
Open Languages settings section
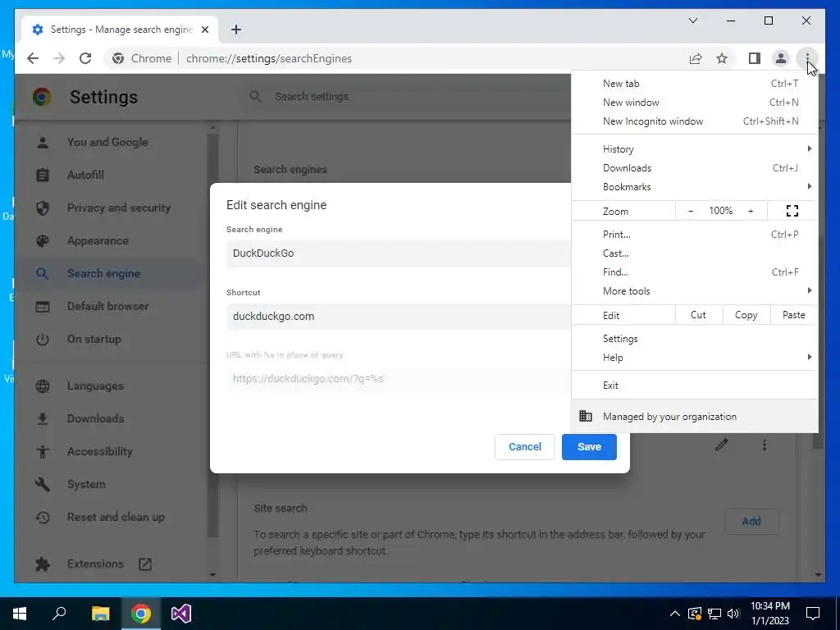(95, 386)
